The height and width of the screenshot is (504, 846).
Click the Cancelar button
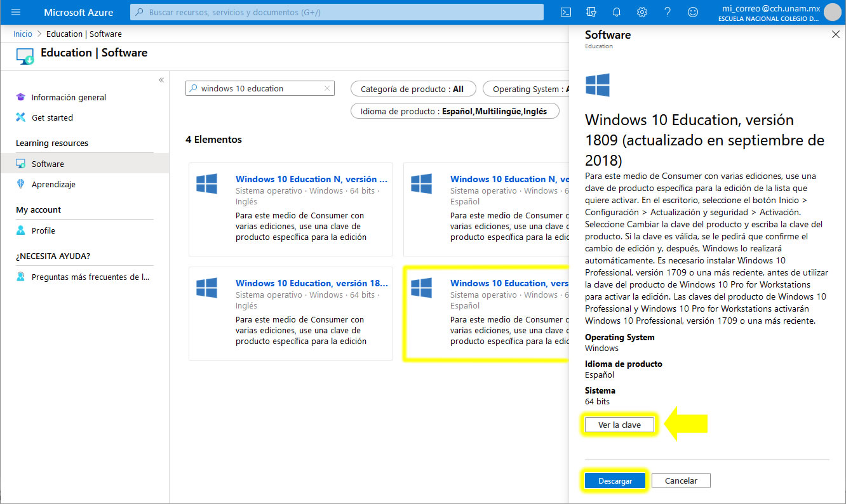pos(681,481)
